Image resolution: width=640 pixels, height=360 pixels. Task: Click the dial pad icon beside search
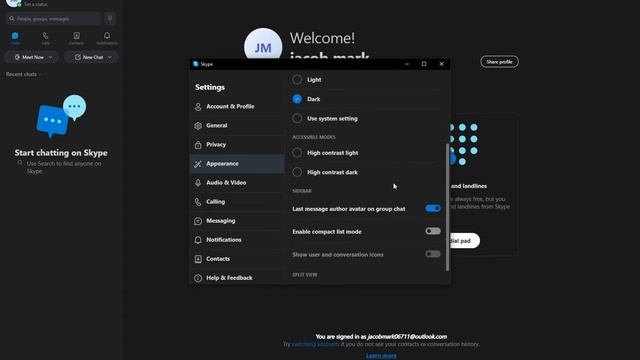(x=110, y=18)
